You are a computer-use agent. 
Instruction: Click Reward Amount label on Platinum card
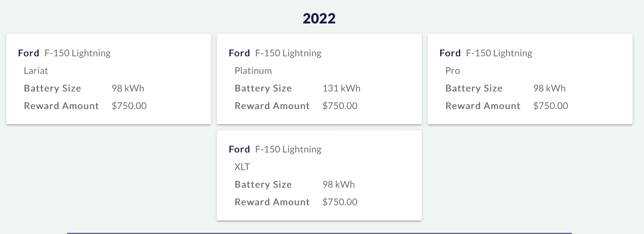(x=272, y=106)
